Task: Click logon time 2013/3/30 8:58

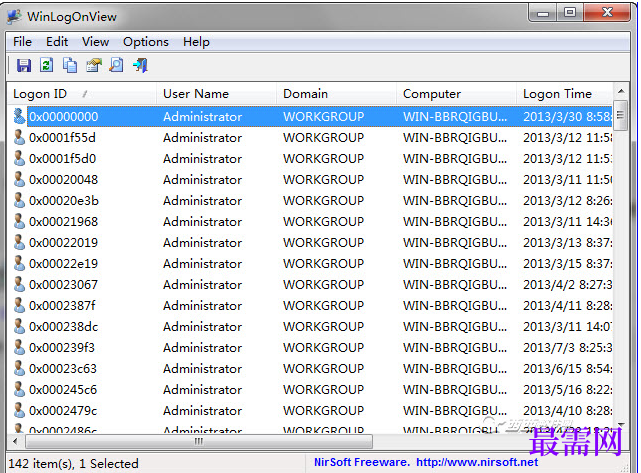Action: [567, 117]
